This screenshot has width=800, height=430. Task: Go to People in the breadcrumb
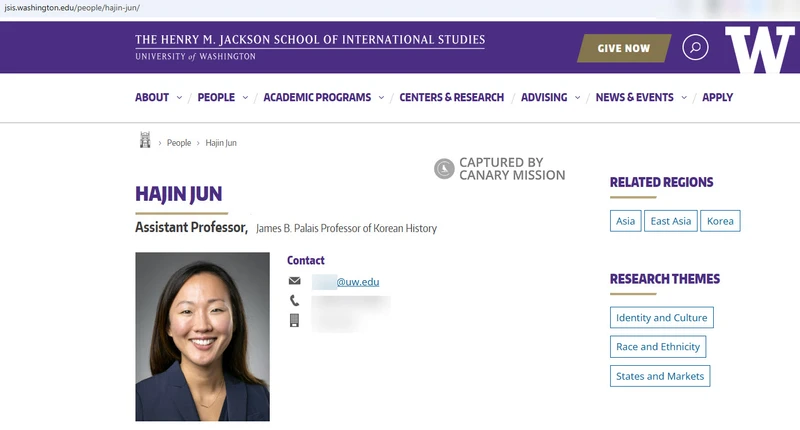click(179, 143)
